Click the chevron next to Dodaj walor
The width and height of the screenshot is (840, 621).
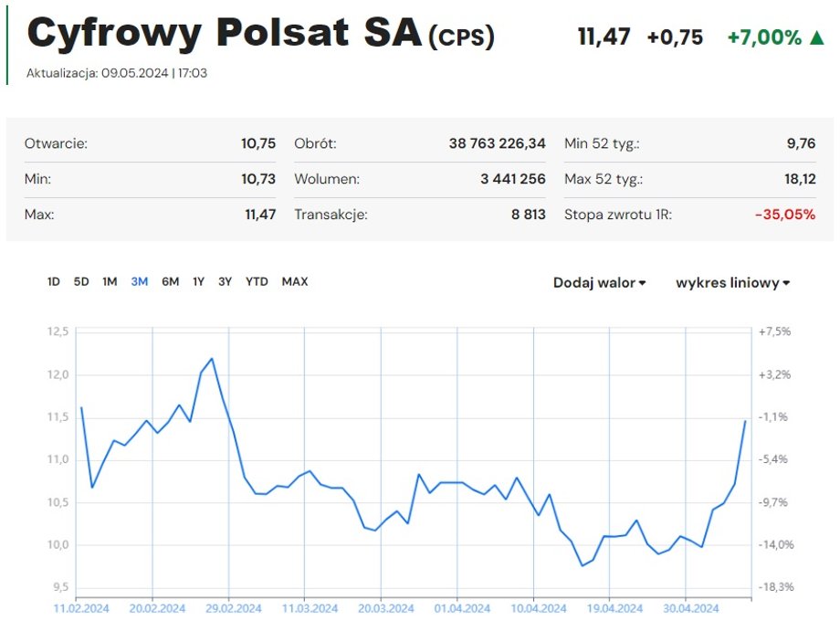[x=643, y=283]
